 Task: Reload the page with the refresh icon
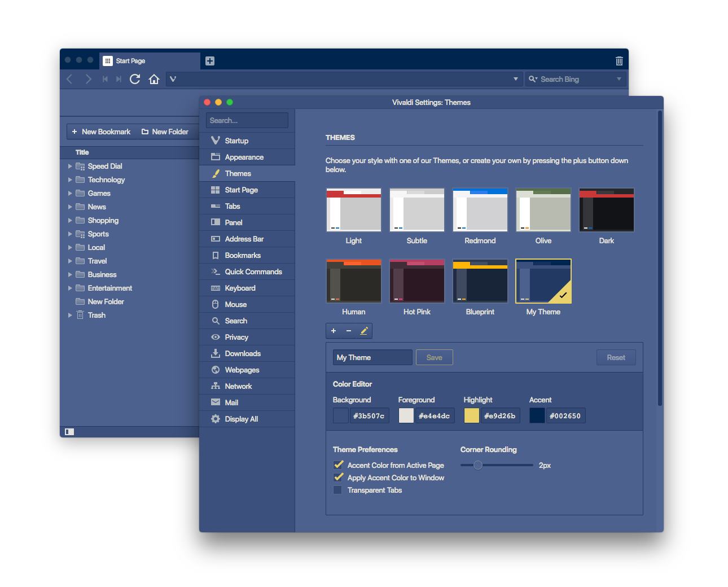pos(135,79)
